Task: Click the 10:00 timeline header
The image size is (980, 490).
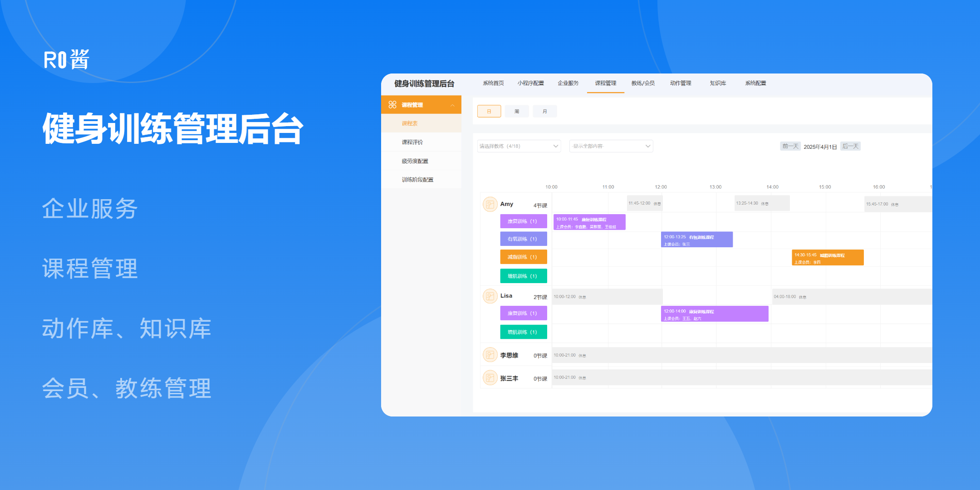Action: 551,187
